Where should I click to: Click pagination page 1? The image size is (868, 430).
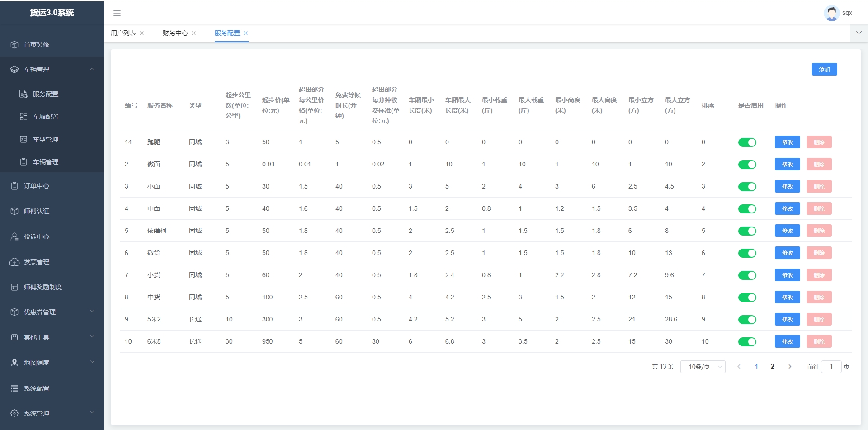(x=756, y=367)
